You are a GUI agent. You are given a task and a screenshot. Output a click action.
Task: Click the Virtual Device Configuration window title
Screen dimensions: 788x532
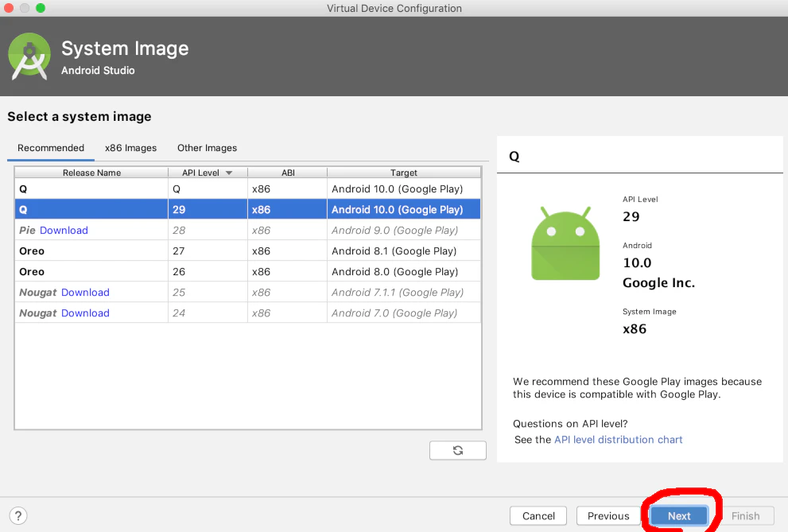coord(394,8)
